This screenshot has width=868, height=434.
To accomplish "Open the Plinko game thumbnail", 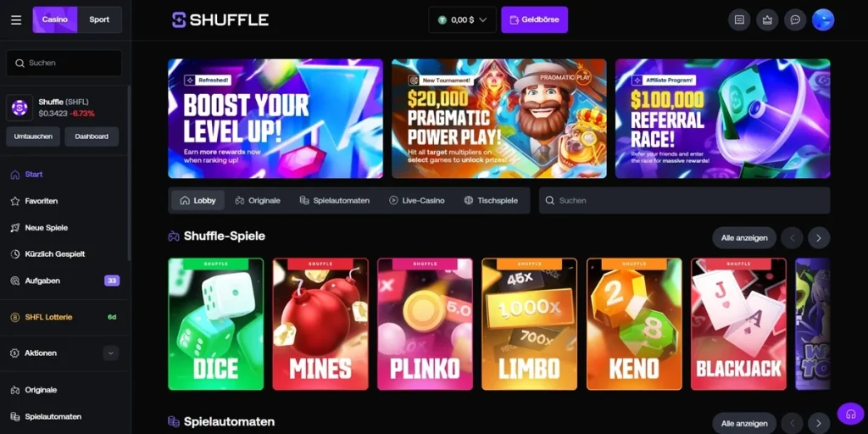I will pos(426,324).
